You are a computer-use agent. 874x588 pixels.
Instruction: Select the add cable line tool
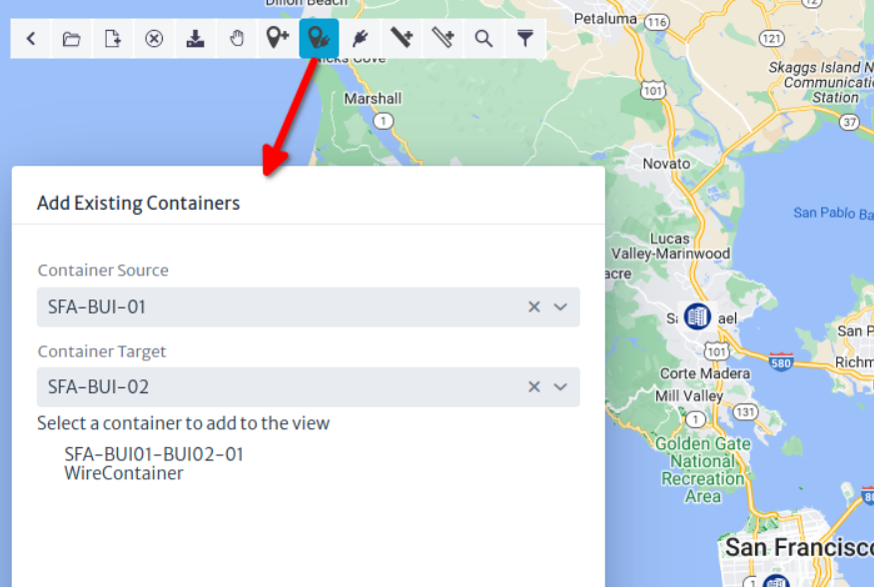[403, 38]
